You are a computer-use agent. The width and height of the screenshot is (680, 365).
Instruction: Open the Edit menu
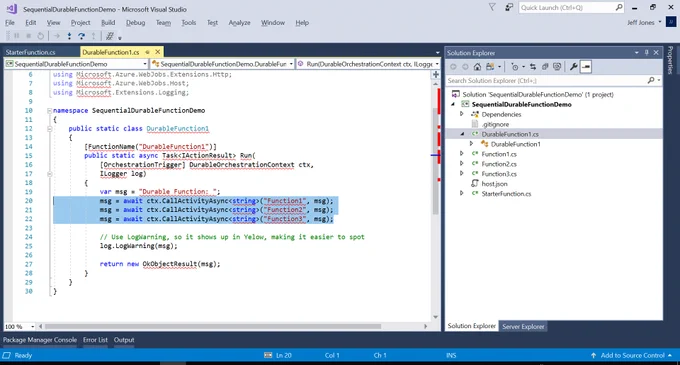tap(30, 23)
